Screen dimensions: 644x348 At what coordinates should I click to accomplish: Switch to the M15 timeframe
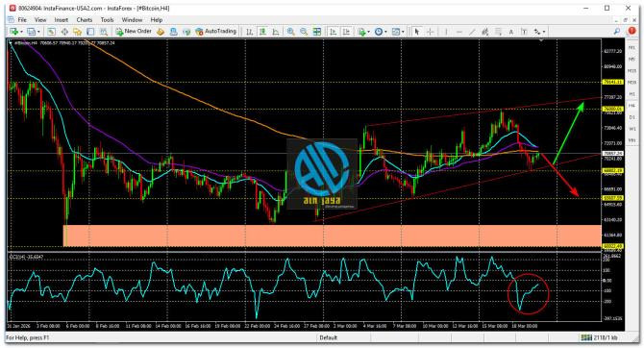pos(632,71)
